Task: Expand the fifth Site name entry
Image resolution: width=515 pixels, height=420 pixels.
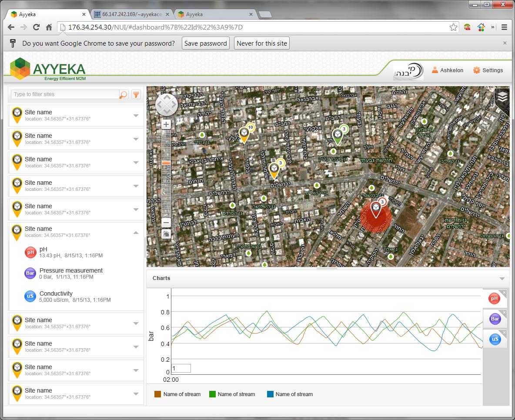Action: 136,210
